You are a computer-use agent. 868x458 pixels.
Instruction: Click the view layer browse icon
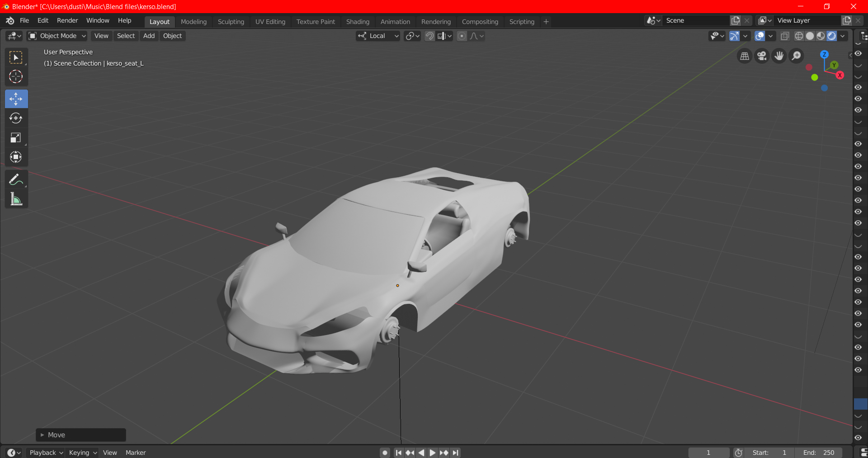click(765, 20)
